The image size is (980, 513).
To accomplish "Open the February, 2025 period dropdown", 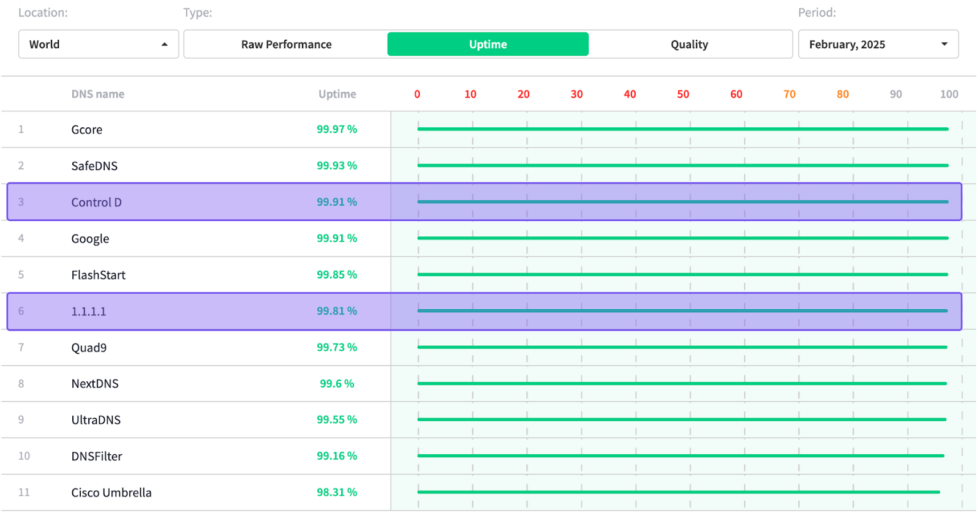I will pyautogui.click(x=878, y=44).
